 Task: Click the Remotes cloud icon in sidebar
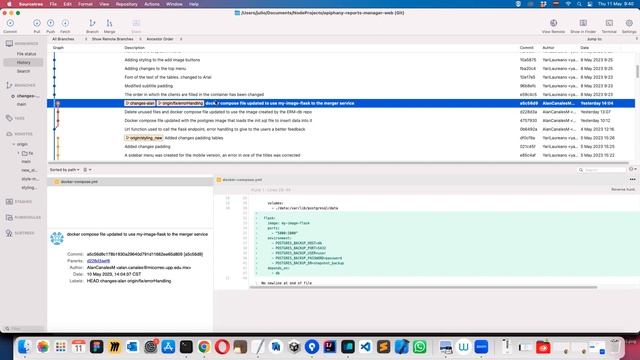[x=9, y=134]
